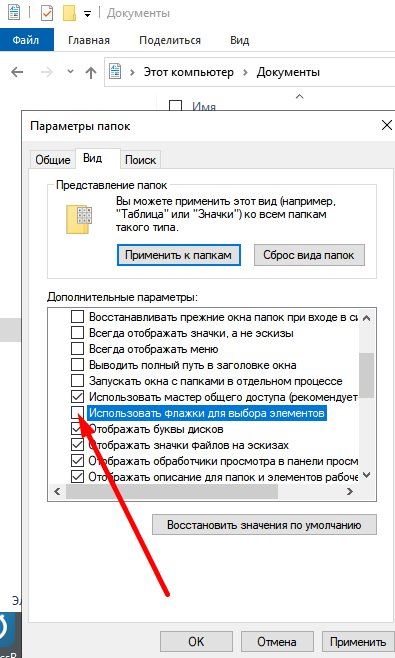The image size is (395, 658).
Task: Uncheck Использовать мастер общего доступа
Action: [x=77, y=397]
